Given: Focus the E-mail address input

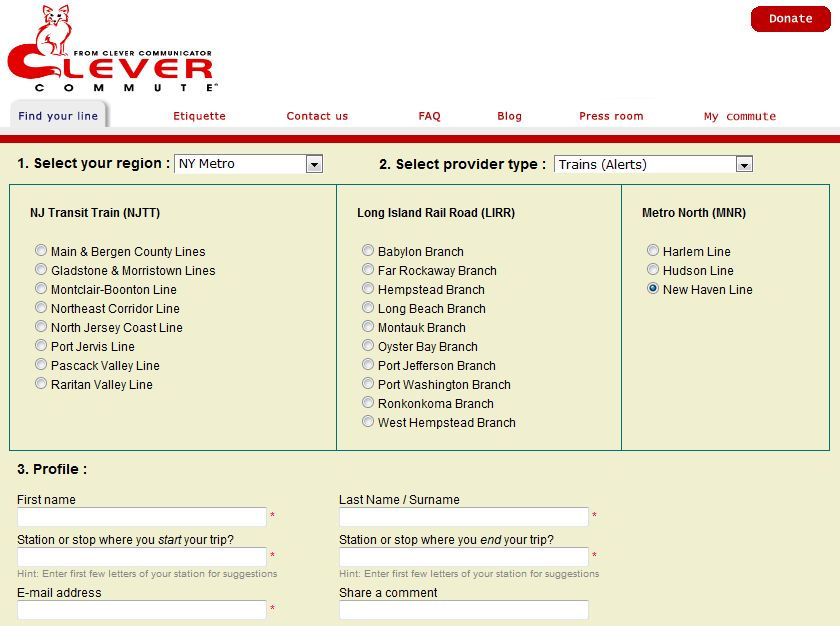Looking at the screenshot, I should [x=142, y=610].
